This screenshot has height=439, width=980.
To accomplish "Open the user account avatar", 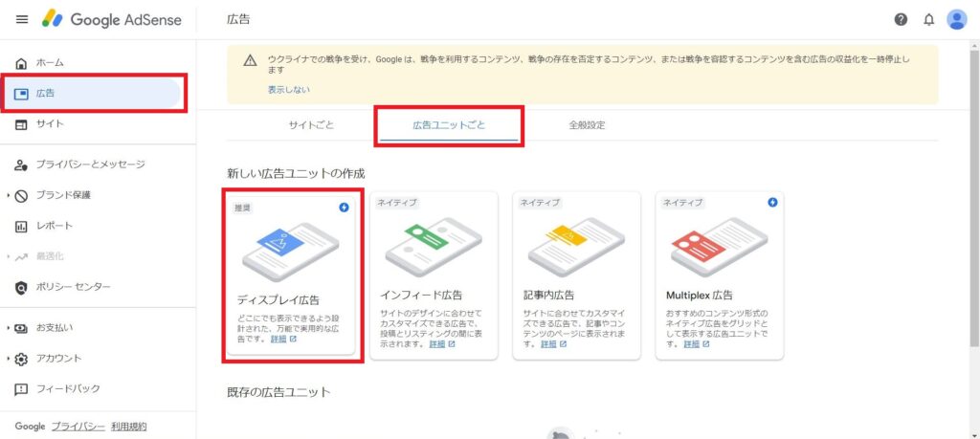I will tap(956, 19).
